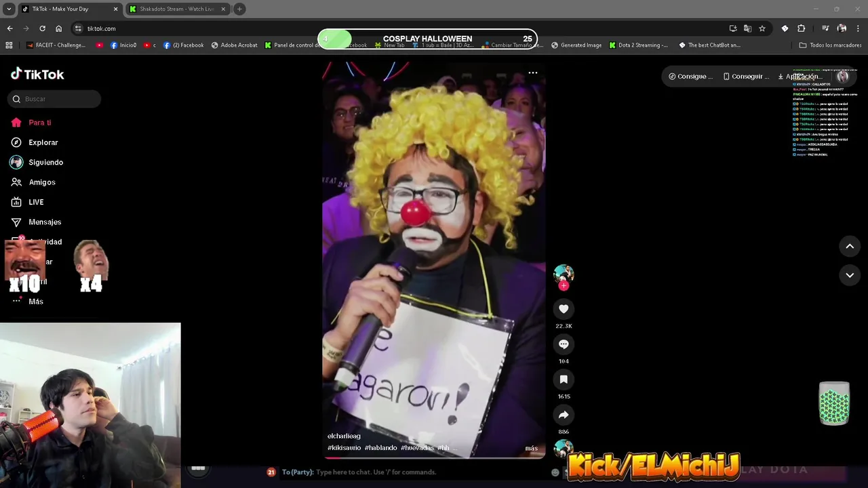The height and width of the screenshot is (488, 868).
Task: Open the Chrome three-dot menu
Action: pos(859,28)
